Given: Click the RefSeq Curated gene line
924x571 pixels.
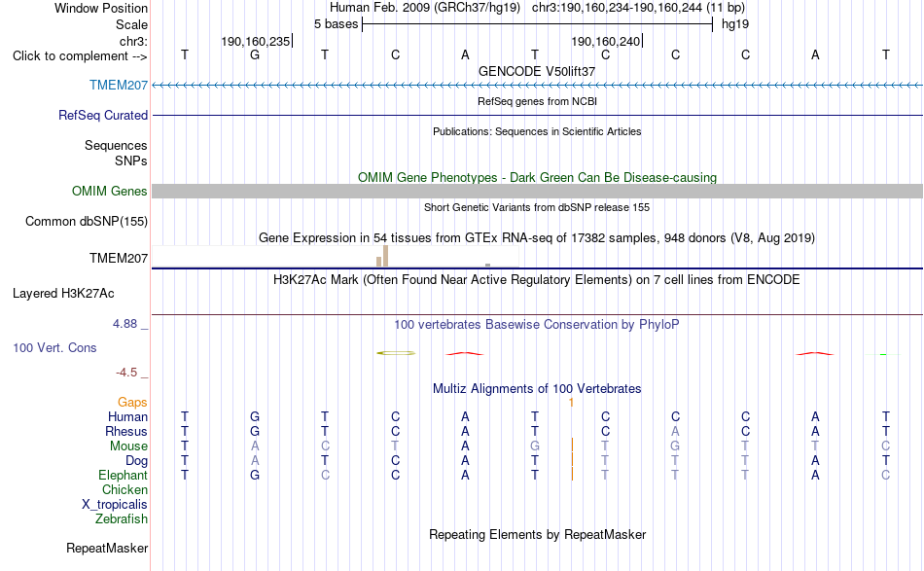Looking at the screenshot, I should click(x=537, y=115).
